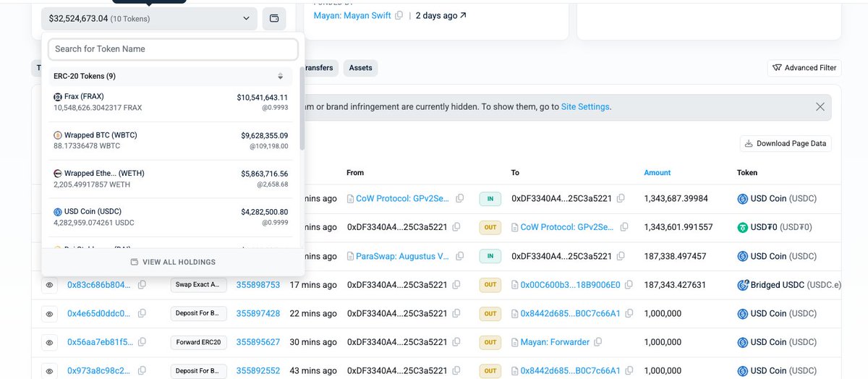Open block number 355895627
The width and height of the screenshot is (868, 379).
[x=258, y=342]
